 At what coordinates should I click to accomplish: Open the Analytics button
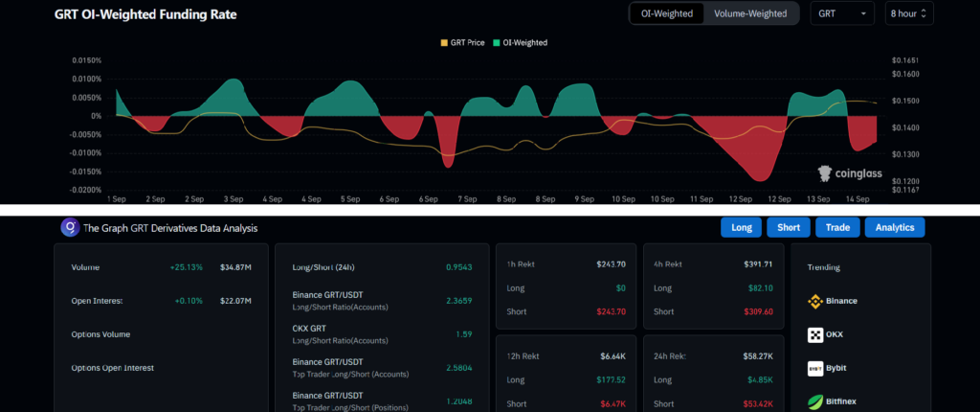click(x=895, y=227)
